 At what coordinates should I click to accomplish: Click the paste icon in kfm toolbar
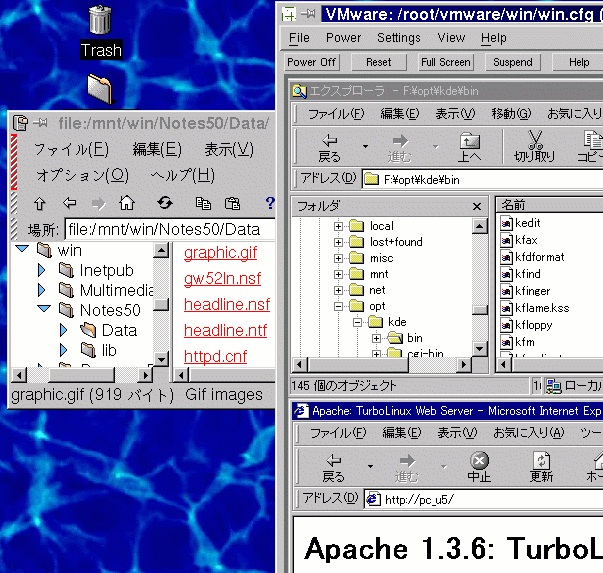pos(232,203)
